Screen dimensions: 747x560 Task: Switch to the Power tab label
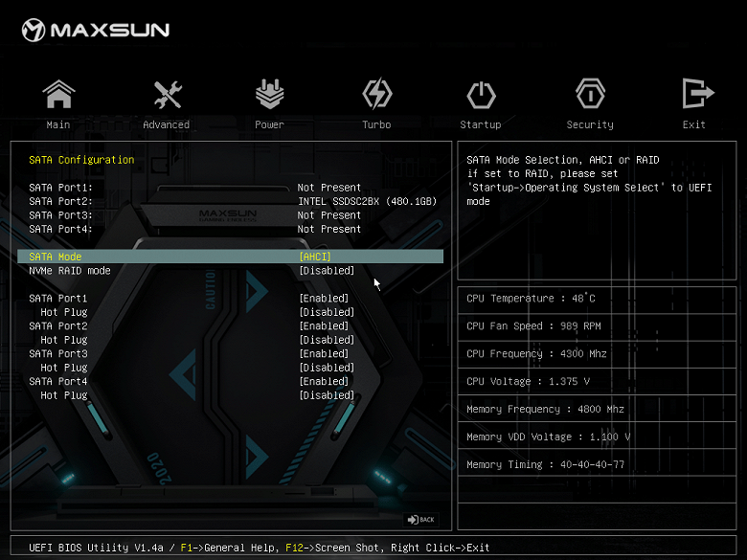pyautogui.click(x=269, y=124)
